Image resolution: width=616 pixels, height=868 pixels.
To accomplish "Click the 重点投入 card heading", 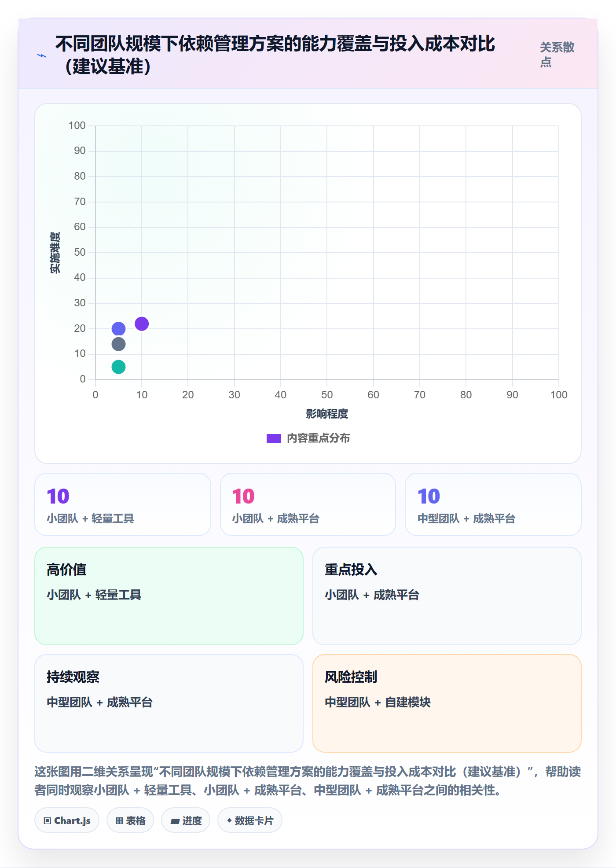I will [x=351, y=570].
